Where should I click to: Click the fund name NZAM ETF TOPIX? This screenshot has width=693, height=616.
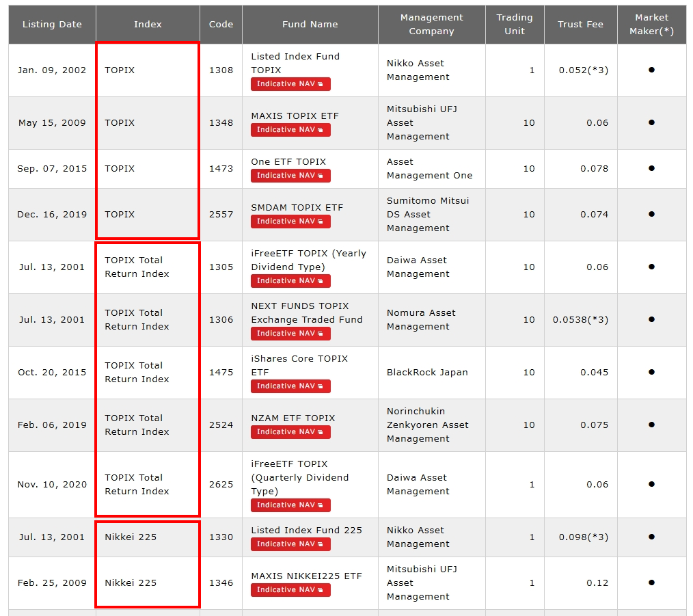293,418
